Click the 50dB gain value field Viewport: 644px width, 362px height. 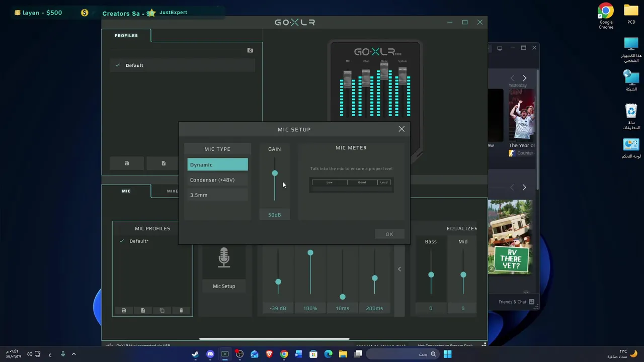coord(274,215)
